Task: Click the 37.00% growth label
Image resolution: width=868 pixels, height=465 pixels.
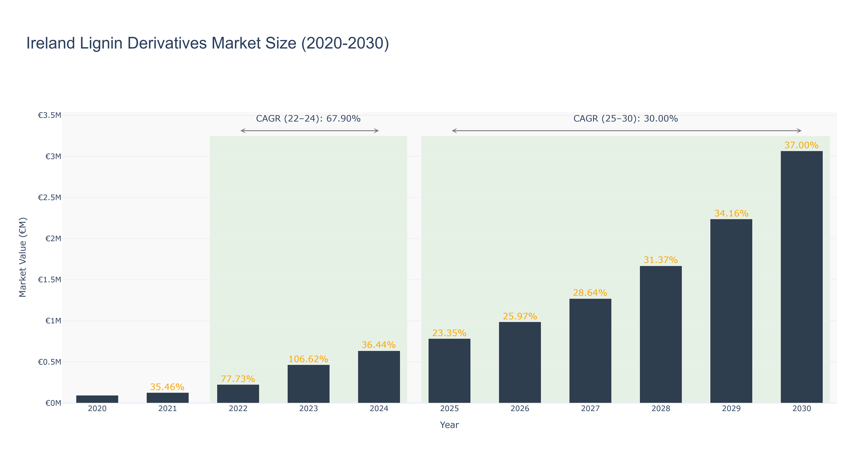Action: pyautogui.click(x=801, y=145)
